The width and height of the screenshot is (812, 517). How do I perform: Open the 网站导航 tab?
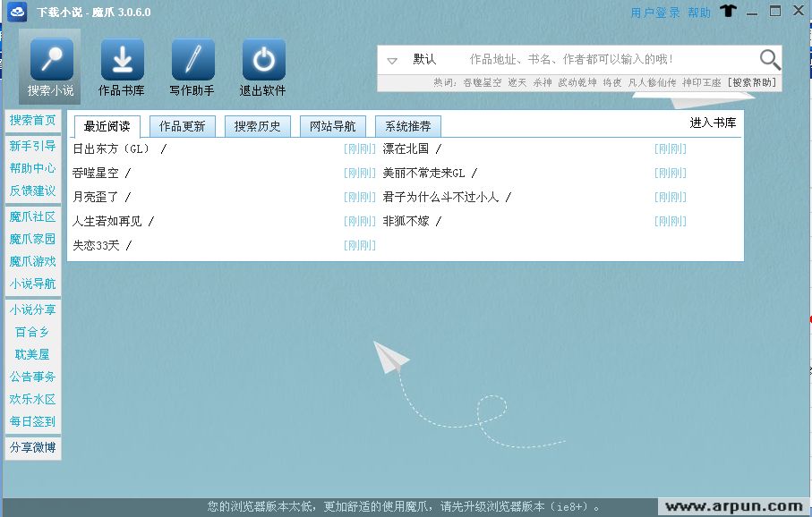(x=332, y=126)
